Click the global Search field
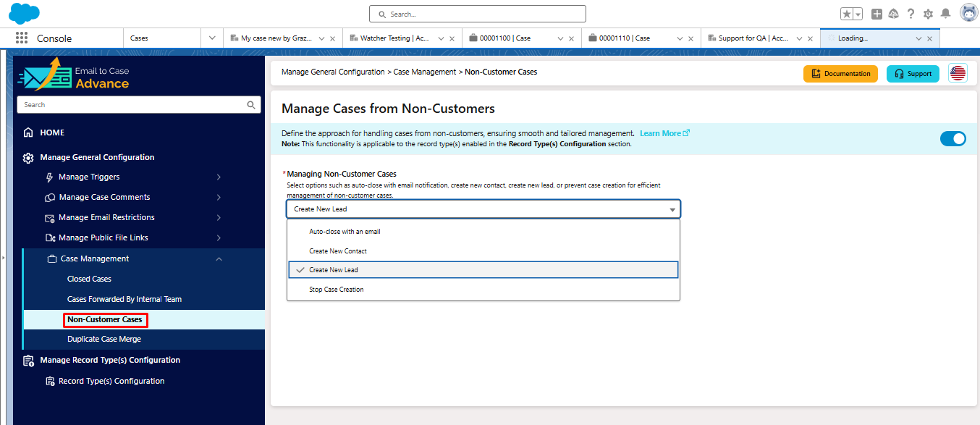 [478, 14]
